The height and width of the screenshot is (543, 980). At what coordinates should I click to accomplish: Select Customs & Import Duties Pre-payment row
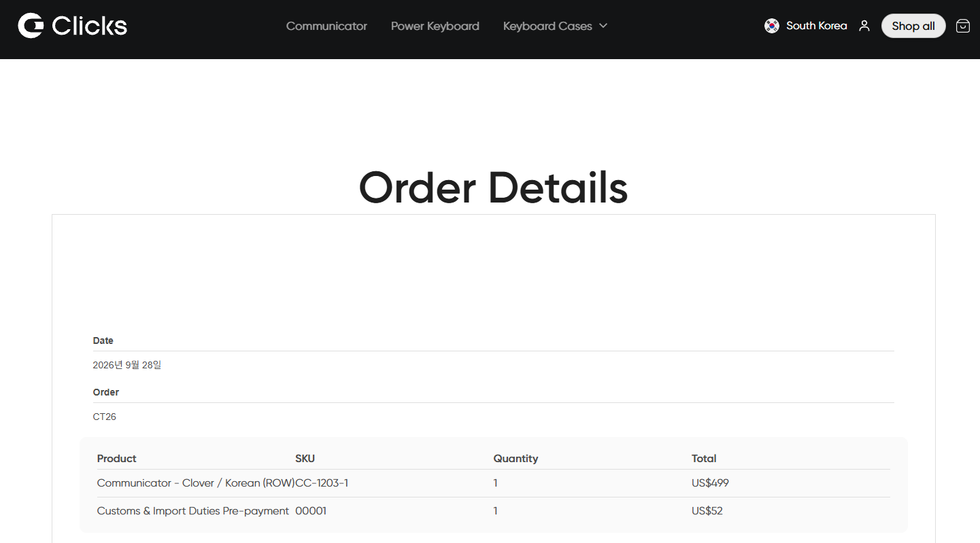click(494, 511)
